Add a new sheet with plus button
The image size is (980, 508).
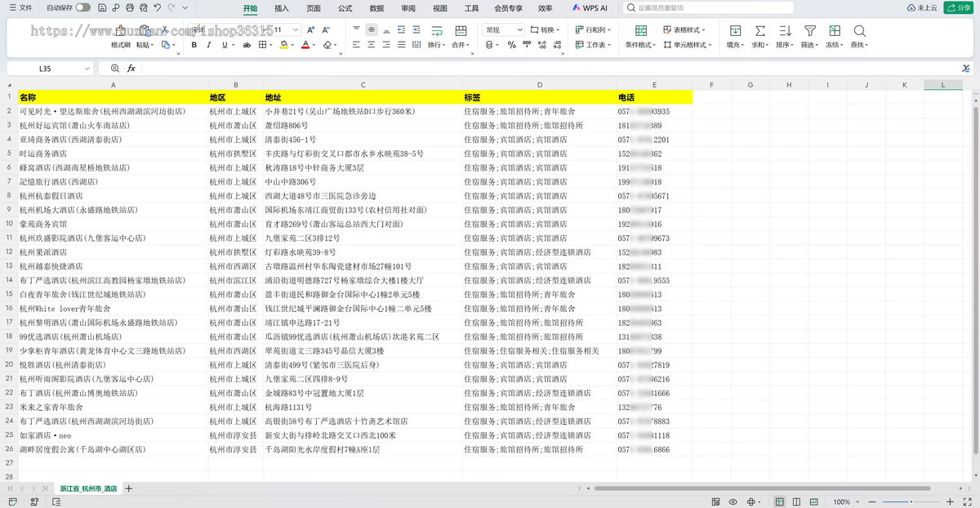pyautogui.click(x=128, y=488)
